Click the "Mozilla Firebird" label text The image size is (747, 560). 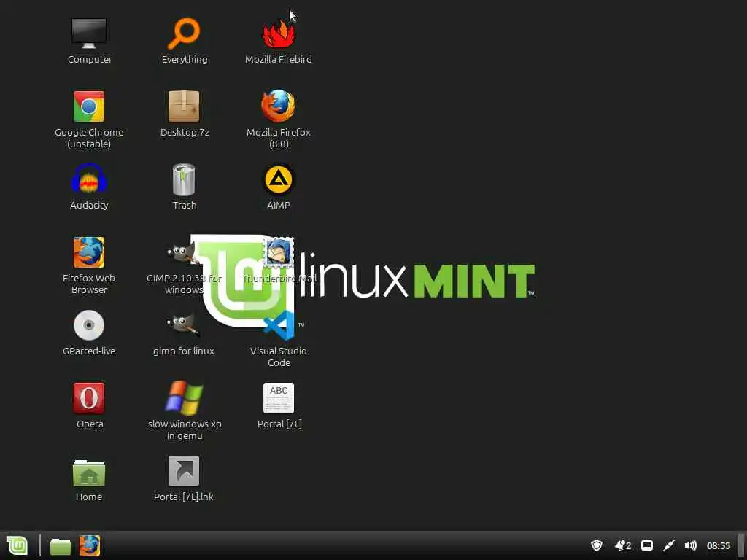point(279,60)
